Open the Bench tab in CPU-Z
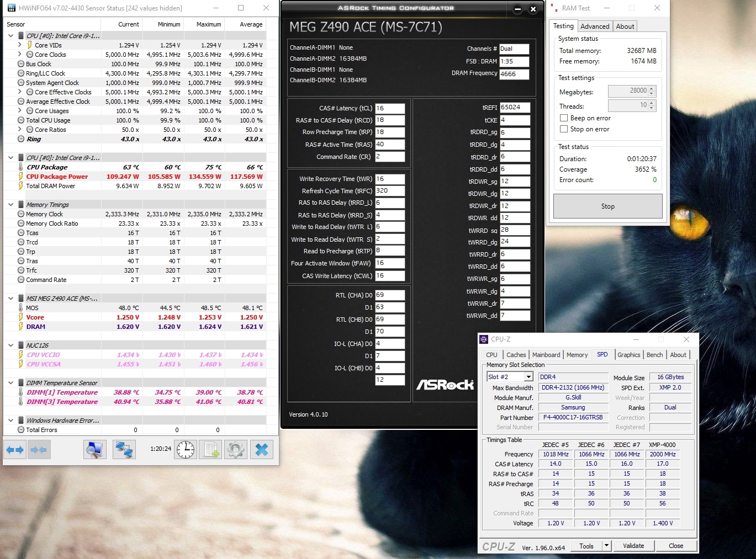The width and height of the screenshot is (756, 559). point(655,355)
